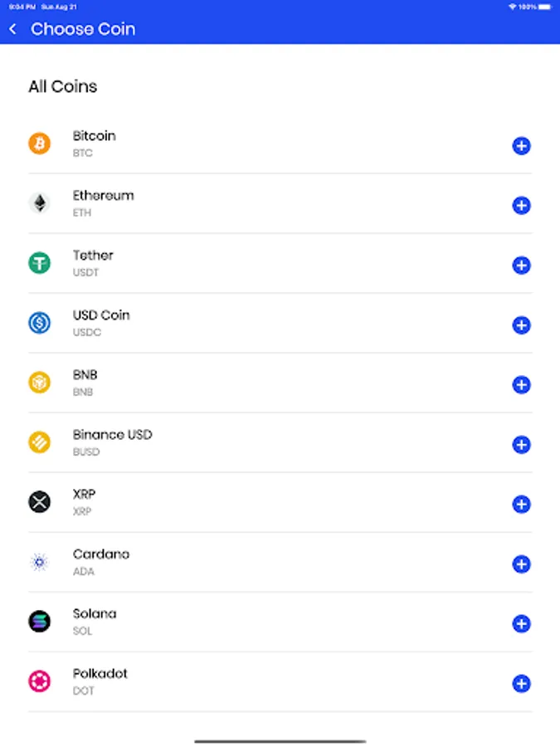Add USD Coin to the list
This screenshot has height=747, width=560.
pyautogui.click(x=521, y=325)
